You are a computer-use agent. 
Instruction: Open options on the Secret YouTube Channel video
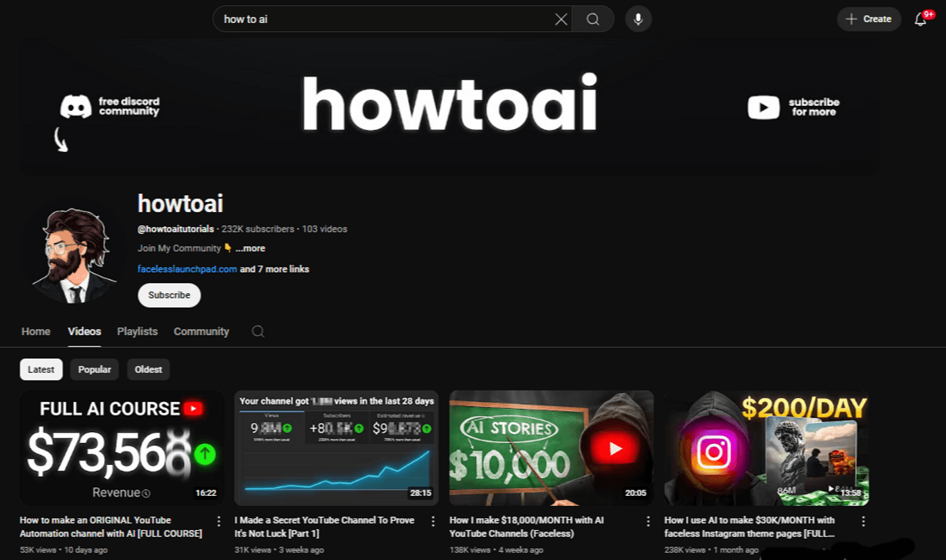click(433, 521)
